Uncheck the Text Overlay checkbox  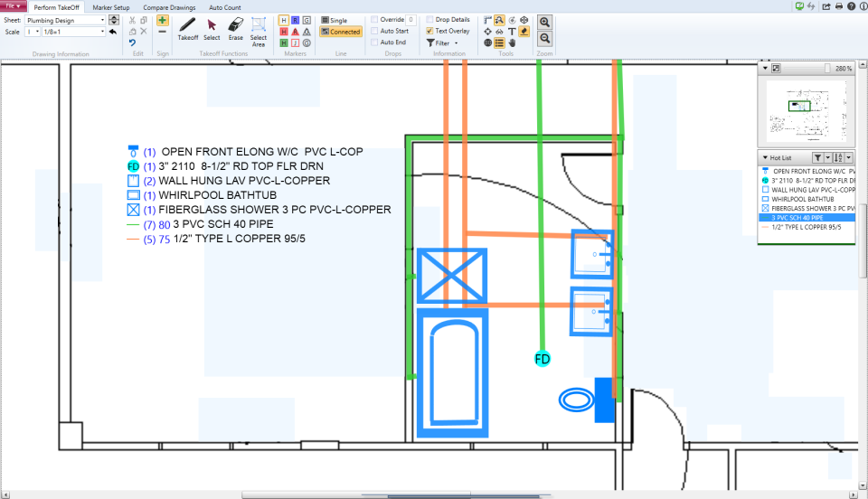429,31
